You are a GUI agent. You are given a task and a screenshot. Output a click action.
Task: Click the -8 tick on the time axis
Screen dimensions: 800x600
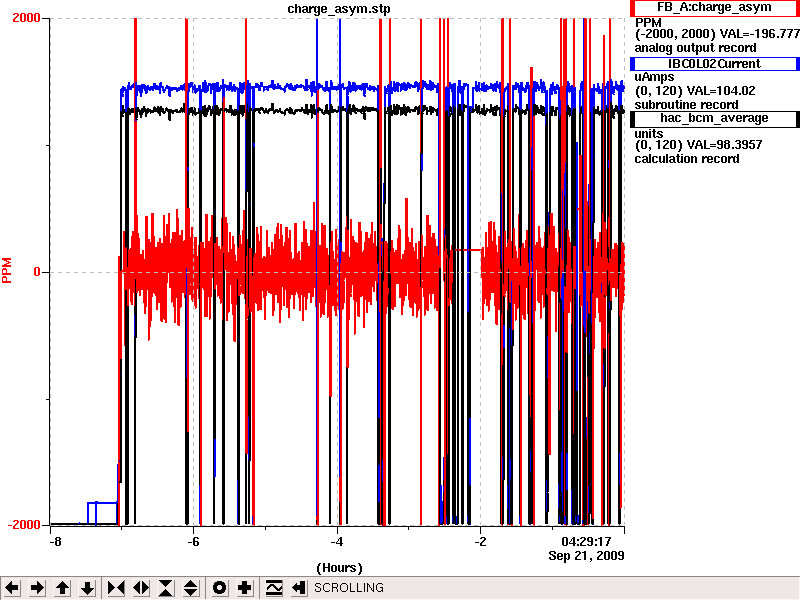(x=55, y=541)
